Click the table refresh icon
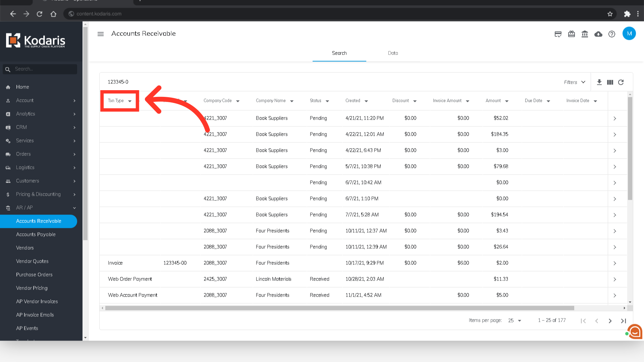This screenshot has height=362, width=644. tap(621, 82)
